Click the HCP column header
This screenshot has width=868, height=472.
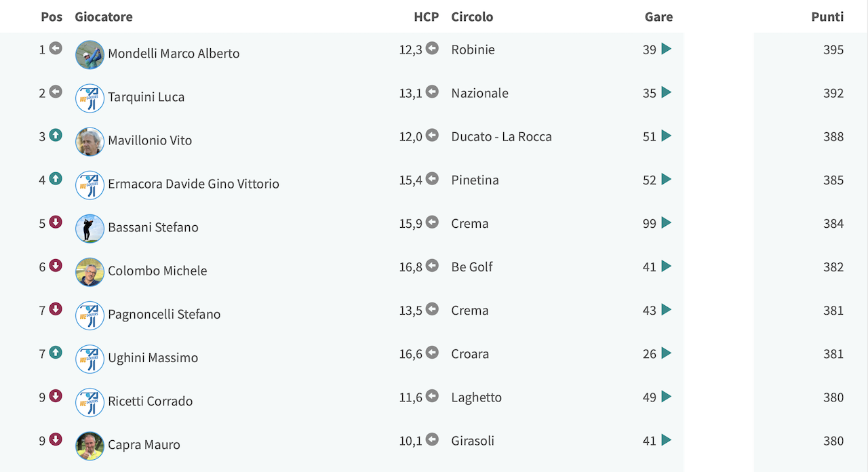[x=427, y=17]
